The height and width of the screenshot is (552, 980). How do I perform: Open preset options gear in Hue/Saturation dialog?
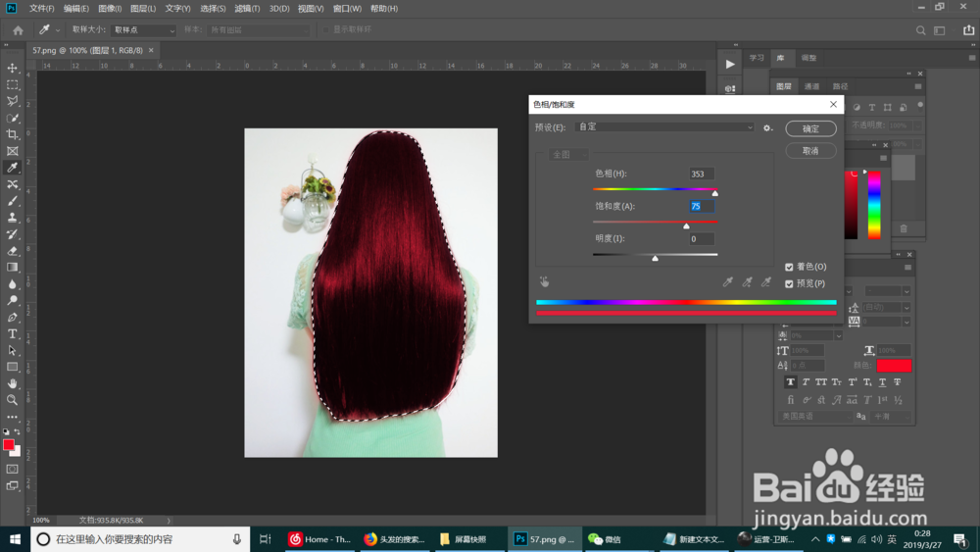(x=767, y=128)
